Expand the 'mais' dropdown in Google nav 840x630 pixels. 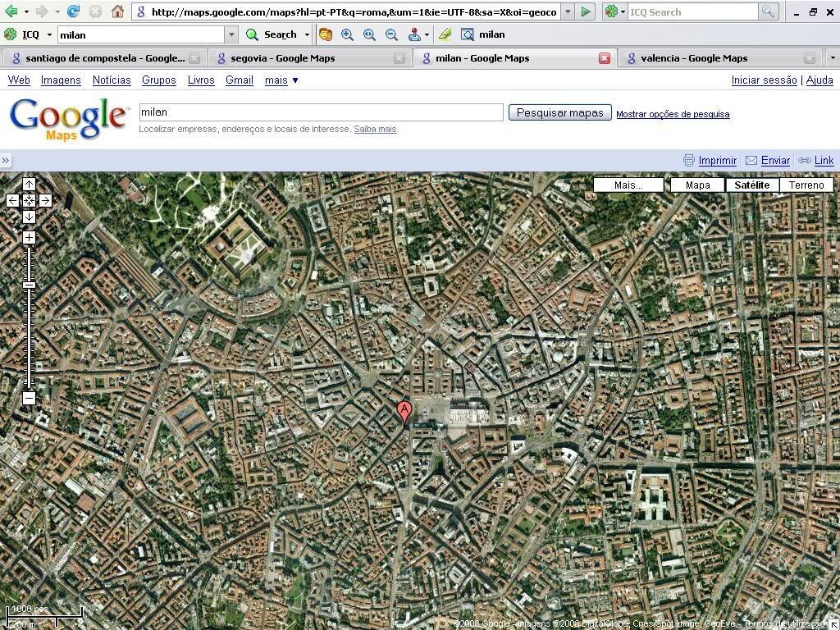(x=281, y=80)
